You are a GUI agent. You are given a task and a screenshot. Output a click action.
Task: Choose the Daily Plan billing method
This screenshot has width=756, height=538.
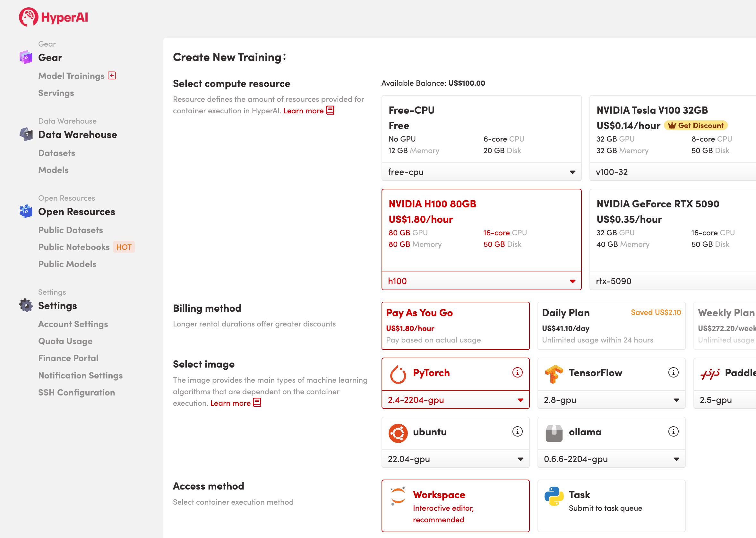(611, 325)
